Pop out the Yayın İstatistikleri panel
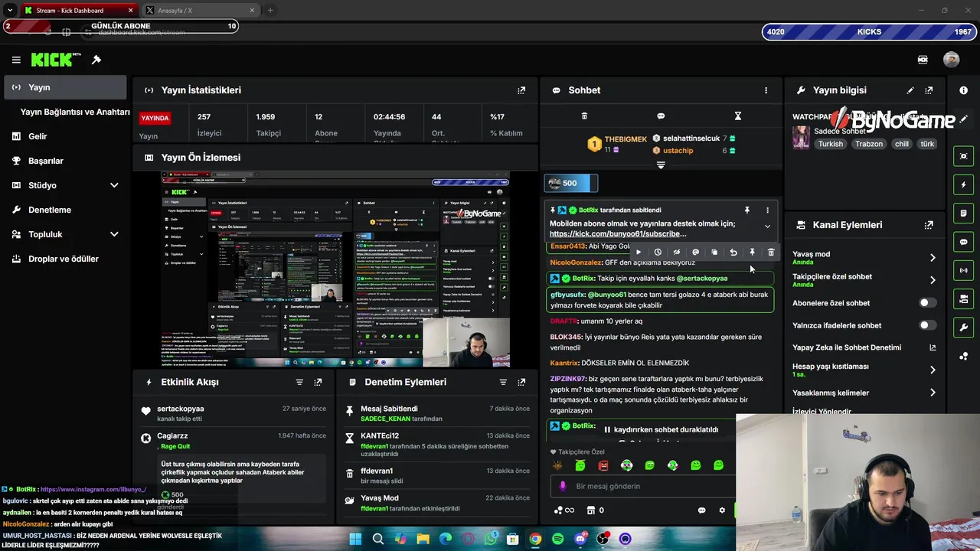This screenshot has width=980, height=551. [x=521, y=90]
